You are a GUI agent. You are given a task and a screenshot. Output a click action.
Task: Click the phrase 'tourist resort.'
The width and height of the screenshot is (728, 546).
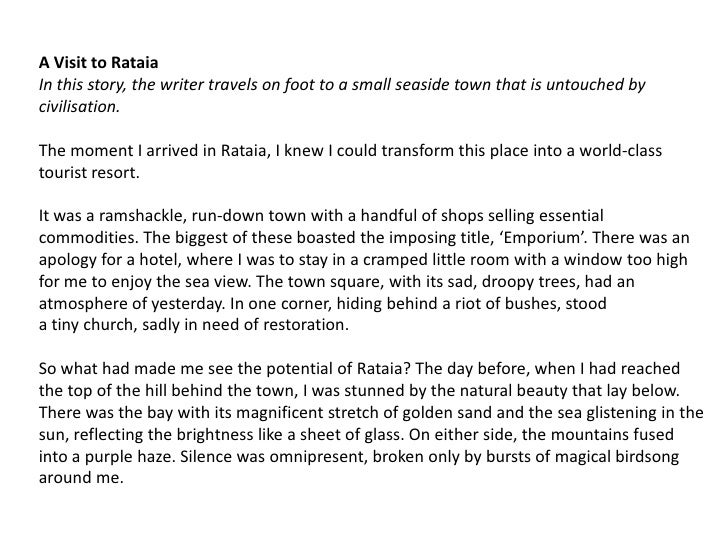point(89,173)
